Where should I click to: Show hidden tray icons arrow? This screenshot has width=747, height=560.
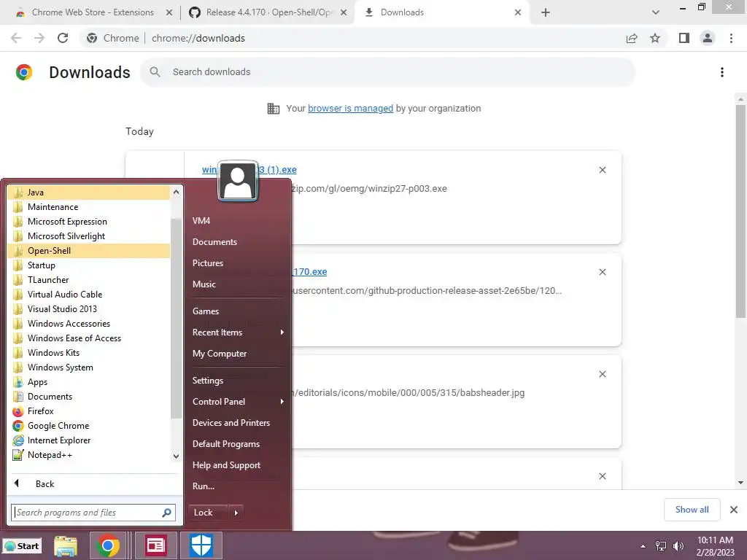click(x=643, y=546)
